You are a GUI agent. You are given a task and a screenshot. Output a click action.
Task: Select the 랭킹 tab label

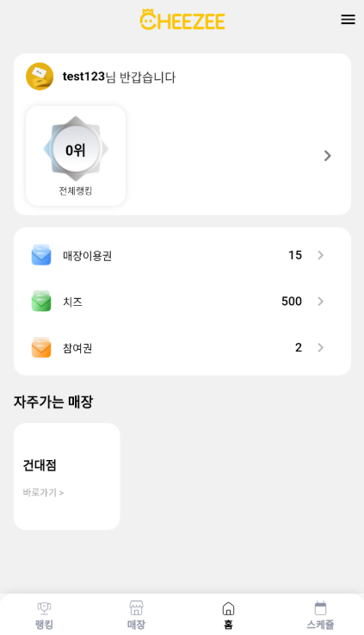tap(44, 625)
